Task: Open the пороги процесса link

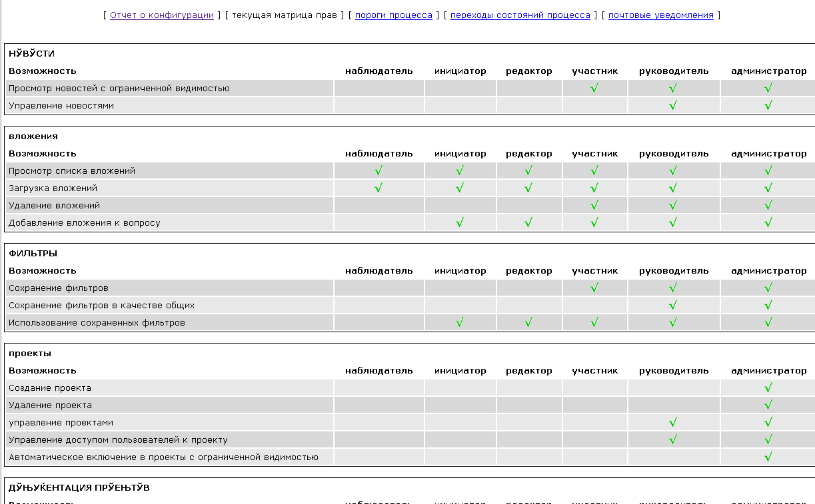Action: (394, 15)
